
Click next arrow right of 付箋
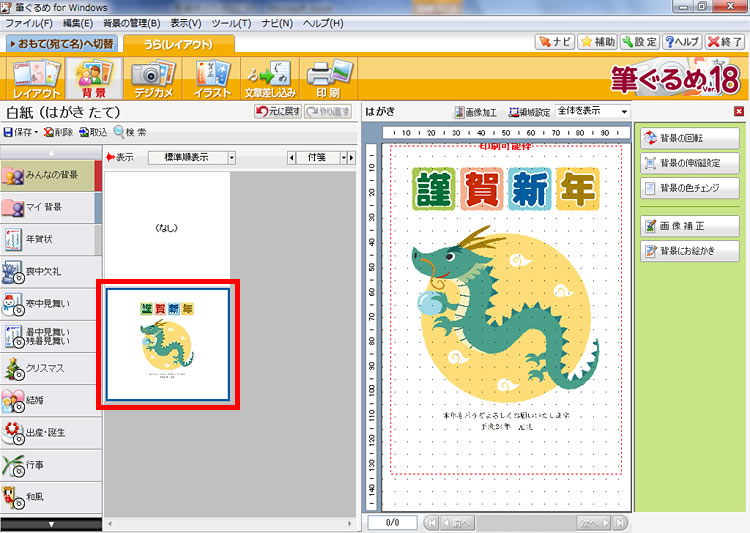(352, 157)
